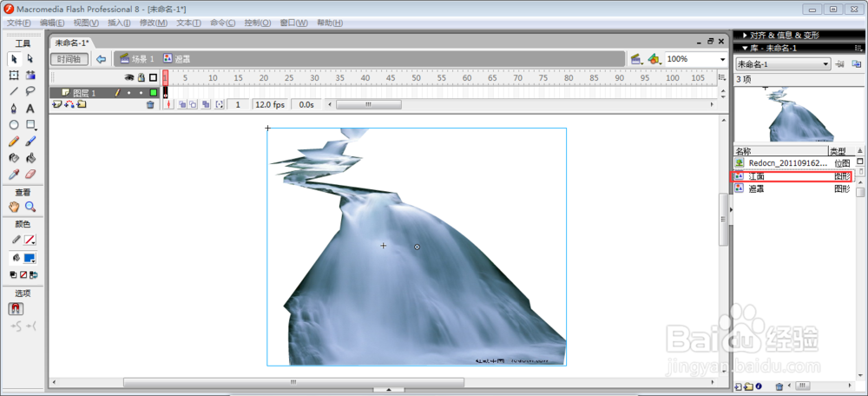
Task: Choose the Free Transform tool
Action: (x=15, y=76)
